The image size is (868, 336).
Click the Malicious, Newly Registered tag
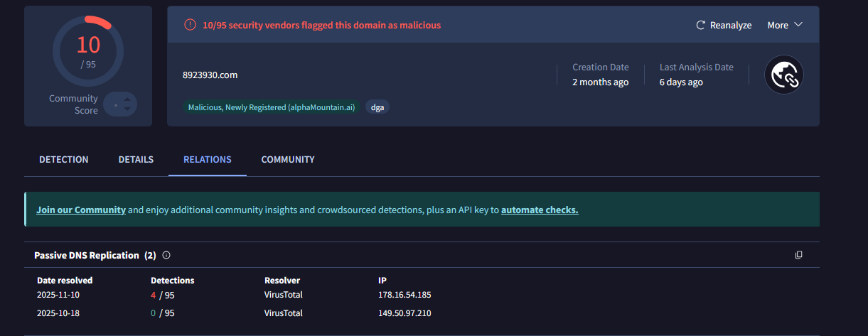click(272, 107)
